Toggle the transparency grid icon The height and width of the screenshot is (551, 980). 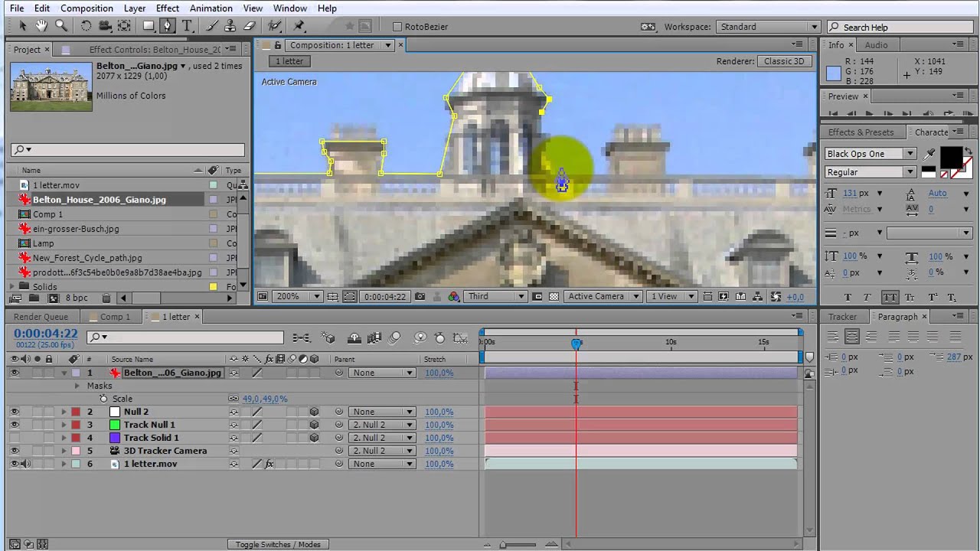coord(554,296)
